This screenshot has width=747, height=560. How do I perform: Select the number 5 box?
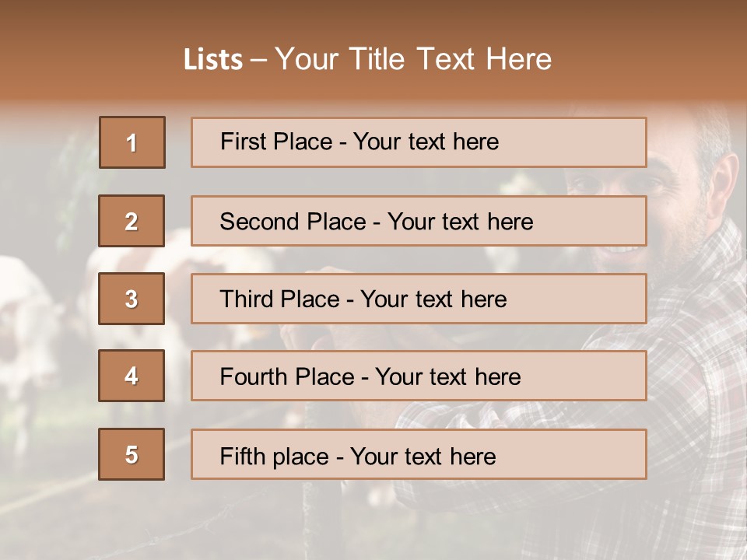coord(132,454)
